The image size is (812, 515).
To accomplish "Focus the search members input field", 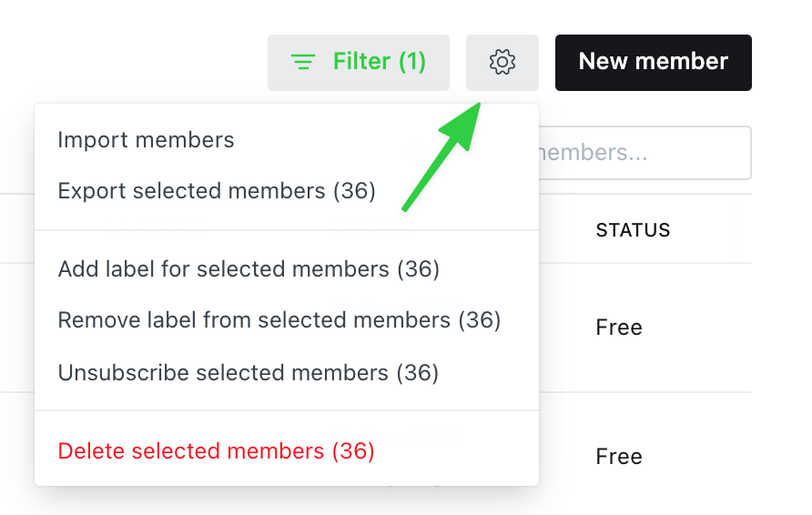I will tap(645, 153).
